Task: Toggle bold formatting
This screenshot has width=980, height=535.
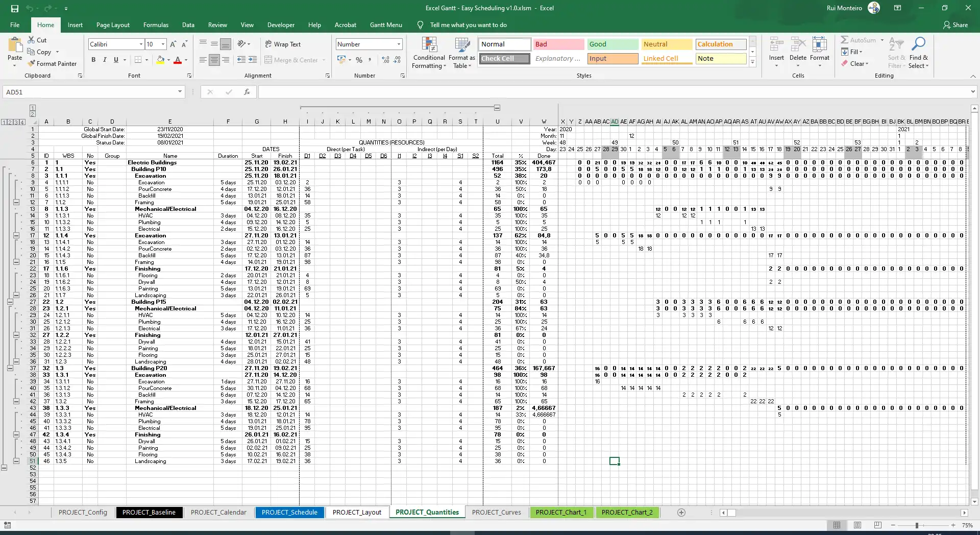Action: (93, 60)
